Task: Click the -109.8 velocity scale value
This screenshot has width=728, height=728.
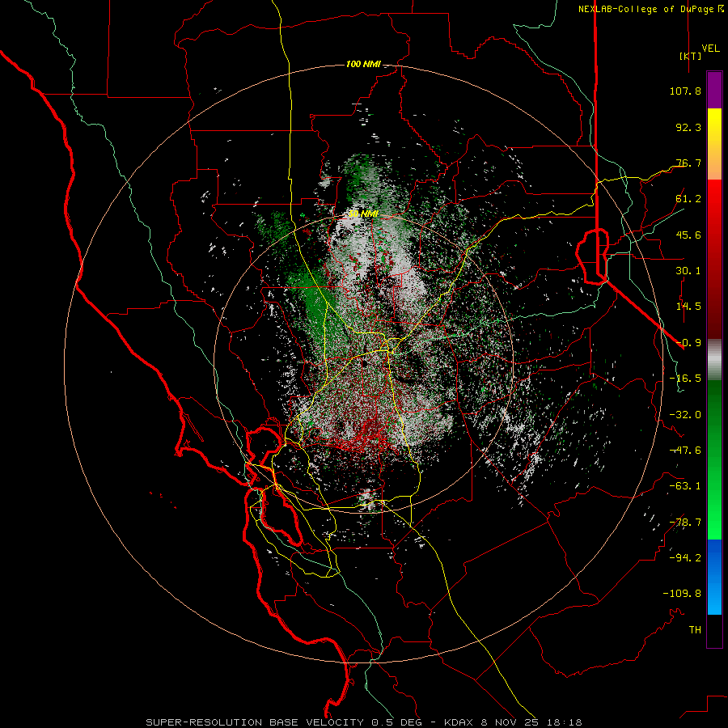Action: coord(682,594)
